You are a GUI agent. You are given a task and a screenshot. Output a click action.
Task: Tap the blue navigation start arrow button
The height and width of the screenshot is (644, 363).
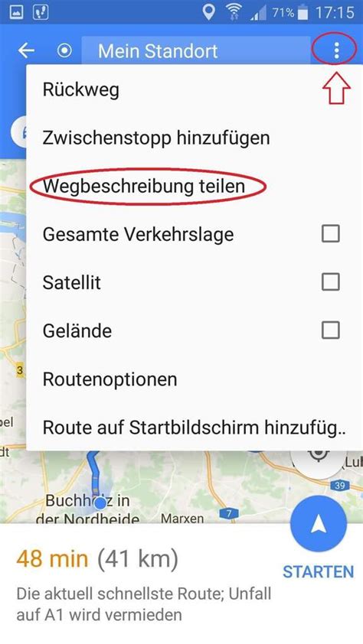319,525
